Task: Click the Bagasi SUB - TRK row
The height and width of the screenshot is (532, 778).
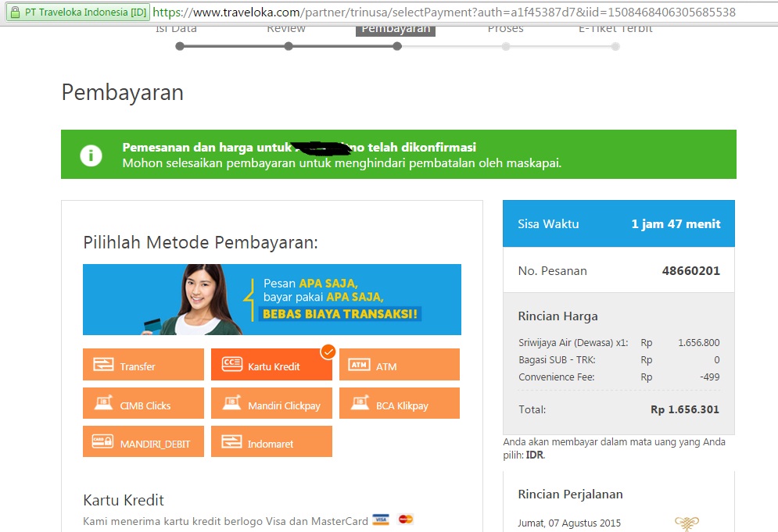Action: click(x=618, y=360)
